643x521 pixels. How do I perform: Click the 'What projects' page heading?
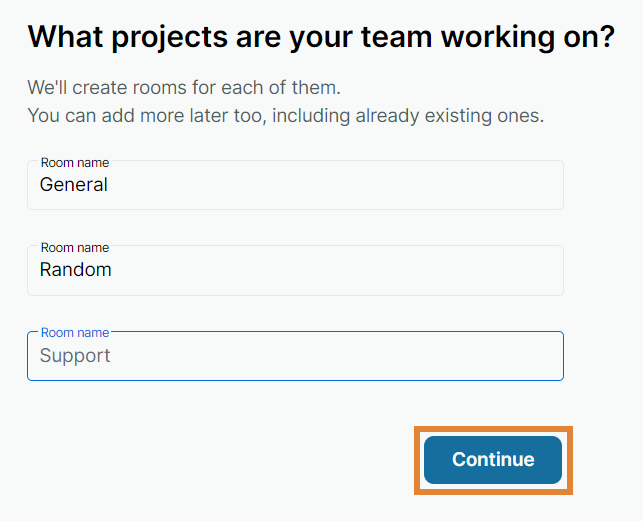pyautogui.click(x=321, y=37)
